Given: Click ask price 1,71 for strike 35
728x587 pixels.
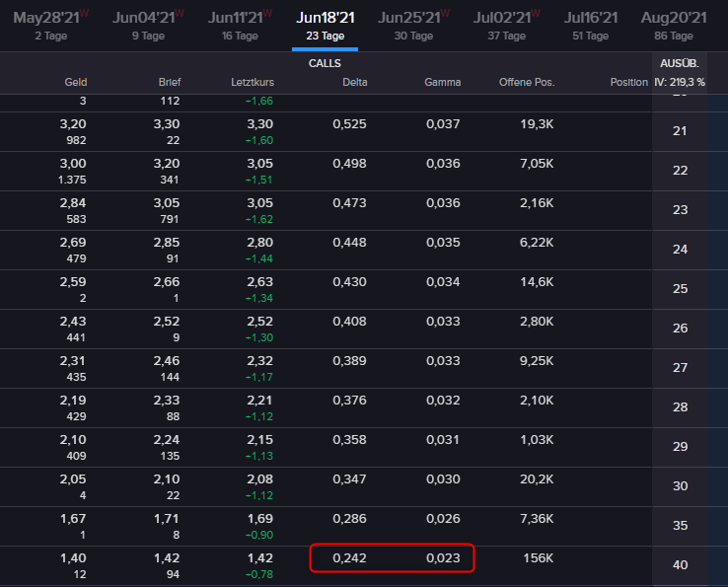Looking at the screenshot, I should coord(167,519).
